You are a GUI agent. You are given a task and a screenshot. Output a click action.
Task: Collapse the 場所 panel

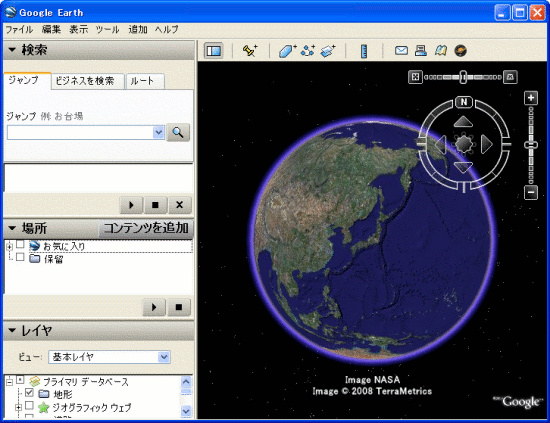[x=12, y=228]
